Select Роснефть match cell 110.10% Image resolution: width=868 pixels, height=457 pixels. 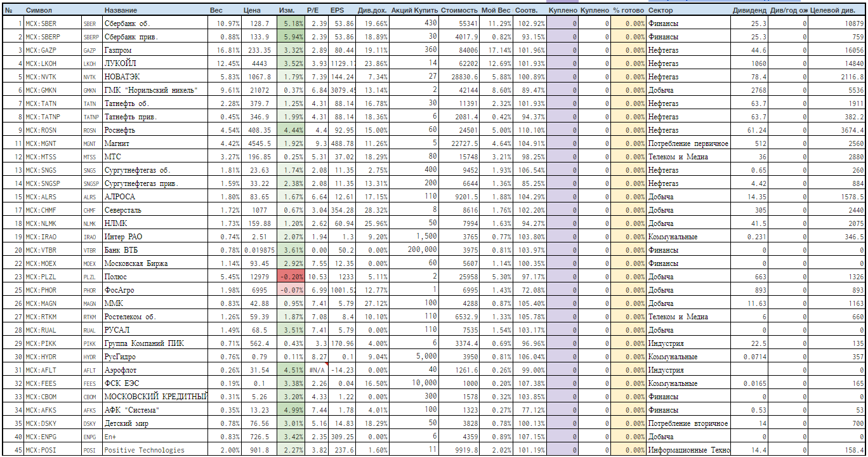click(529, 130)
